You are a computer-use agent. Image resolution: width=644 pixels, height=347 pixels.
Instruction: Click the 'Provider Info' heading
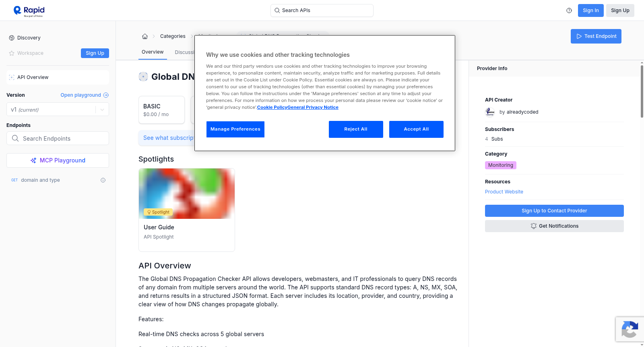(x=492, y=69)
